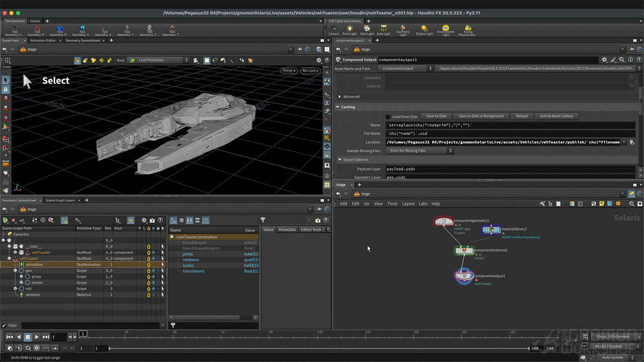
Task: Open the network editor wrench settings icon
Action: (541, 204)
